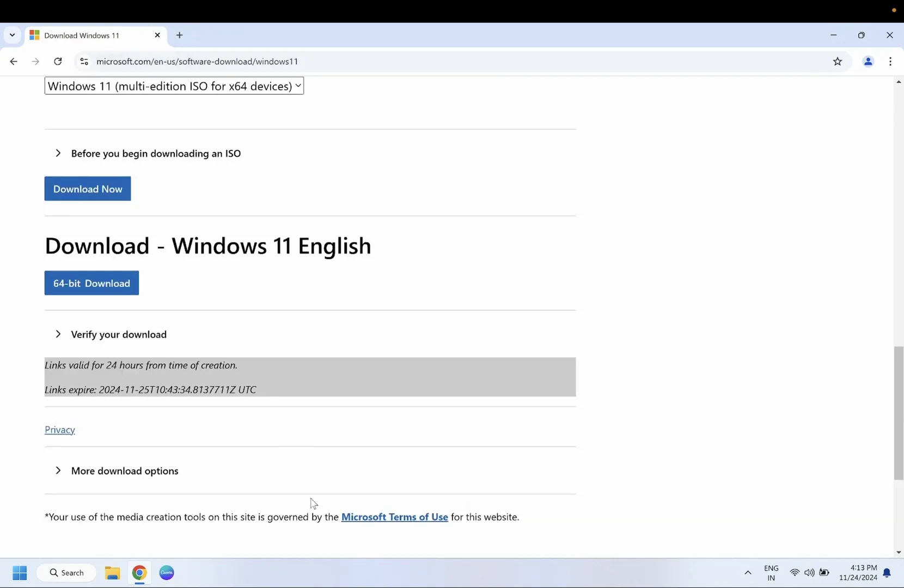The height and width of the screenshot is (588, 904).
Task: Expand Before you begin downloading an ISO
Action: [156, 154]
